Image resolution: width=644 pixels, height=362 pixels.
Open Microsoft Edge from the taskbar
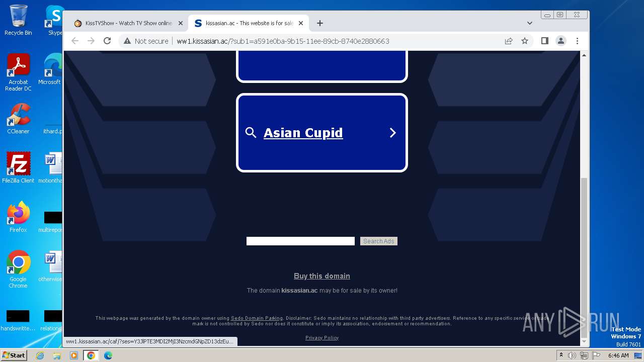tap(108, 355)
